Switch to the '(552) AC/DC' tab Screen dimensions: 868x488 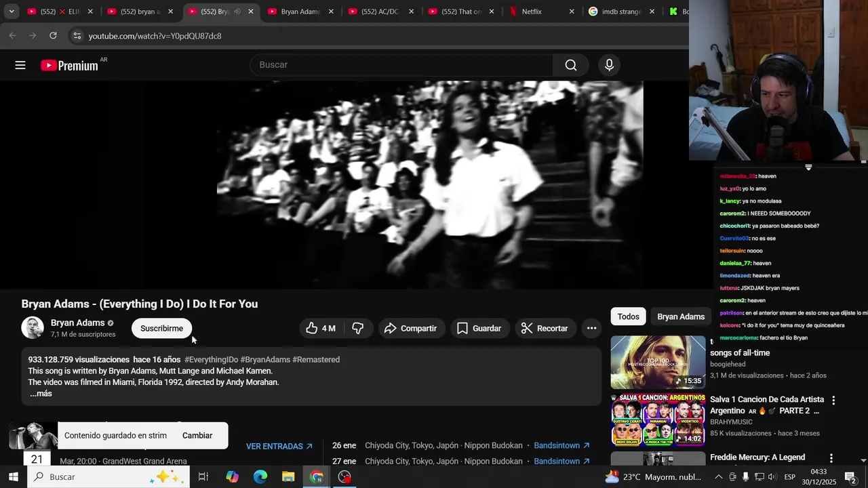tap(380, 12)
